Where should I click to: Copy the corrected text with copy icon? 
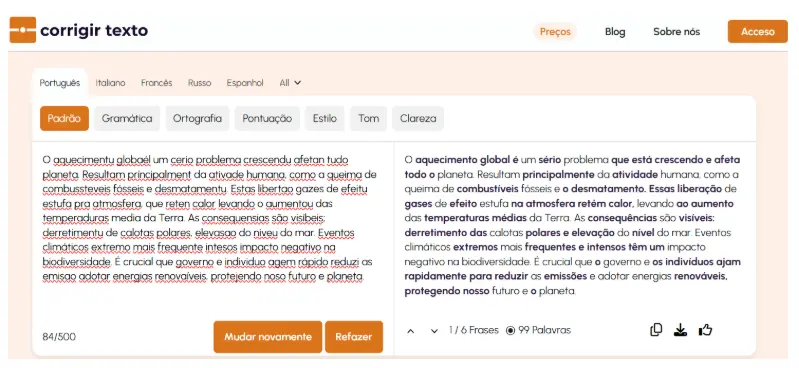(656, 330)
